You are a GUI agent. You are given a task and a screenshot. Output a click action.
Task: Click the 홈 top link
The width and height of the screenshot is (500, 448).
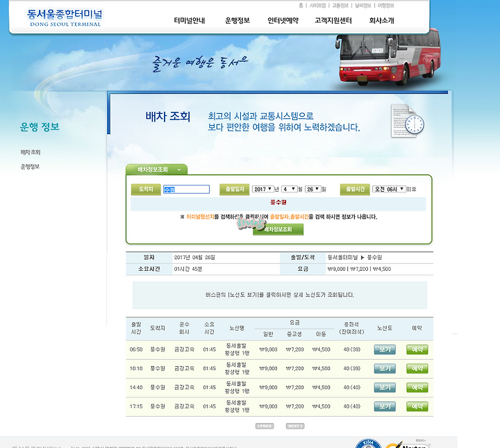pyautogui.click(x=301, y=6)
